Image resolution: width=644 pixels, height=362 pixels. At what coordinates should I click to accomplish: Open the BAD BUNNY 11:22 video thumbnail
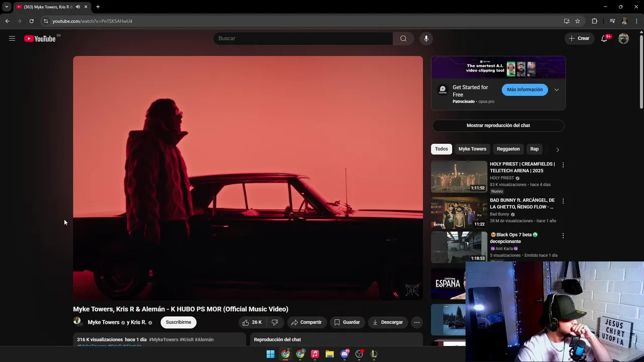click(459, 213)
